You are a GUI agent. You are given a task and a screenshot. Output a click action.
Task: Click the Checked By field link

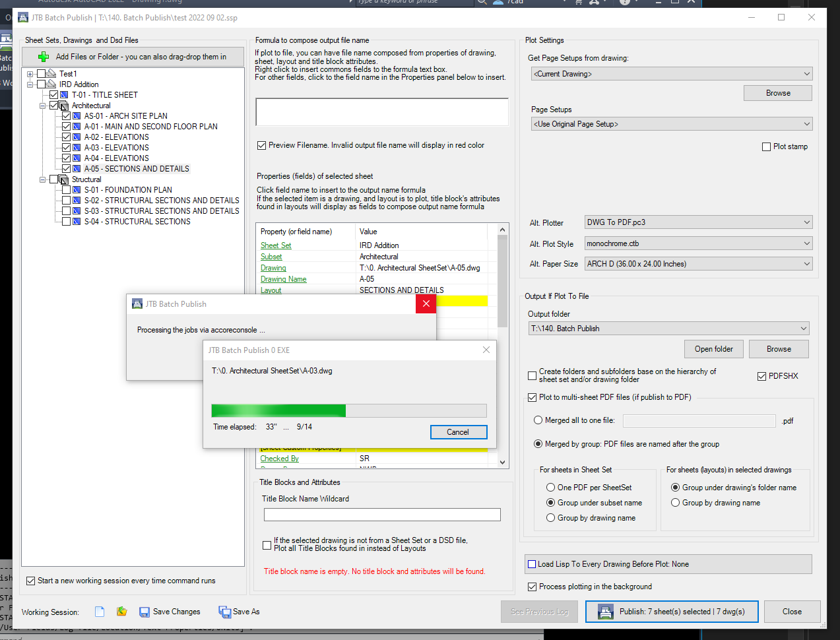(280, 459)
